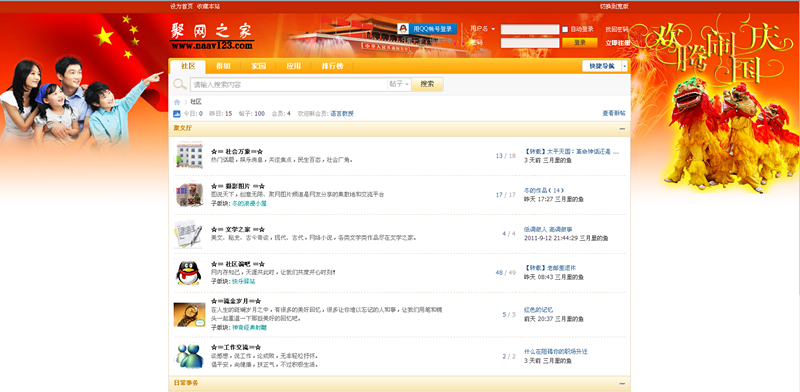Click 切换到宽版 link

614,6
